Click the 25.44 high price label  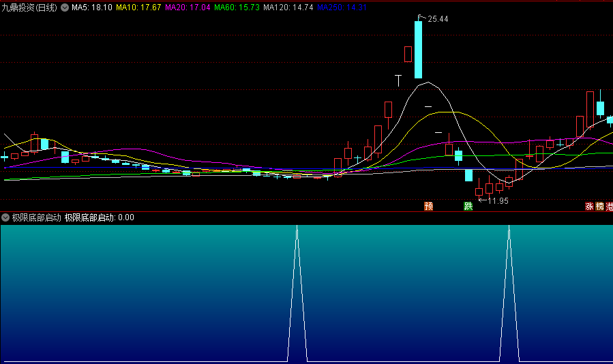point(438,19)
